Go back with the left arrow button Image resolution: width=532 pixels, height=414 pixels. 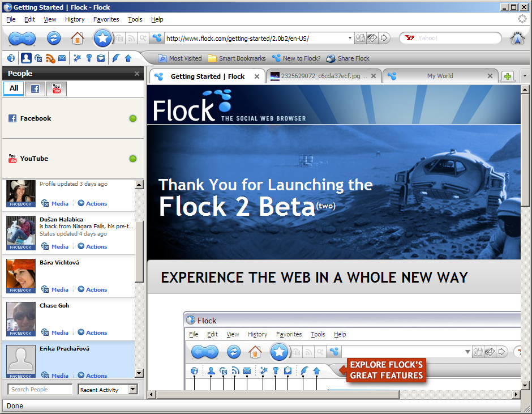[x=15, y=39]
